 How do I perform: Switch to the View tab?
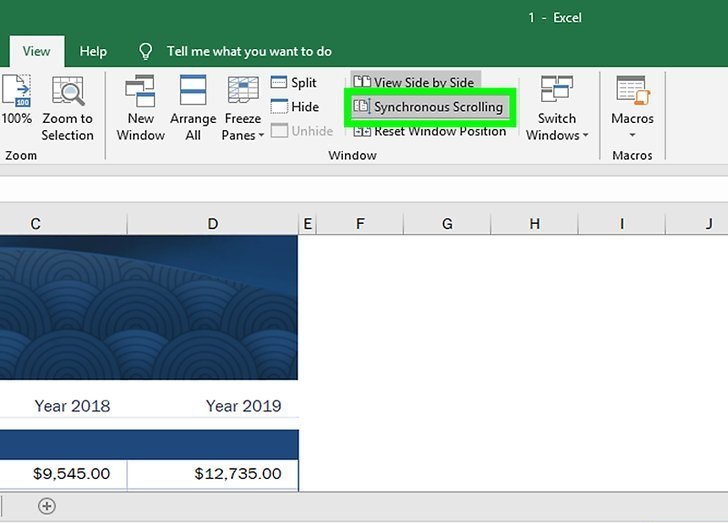point(36,51)
